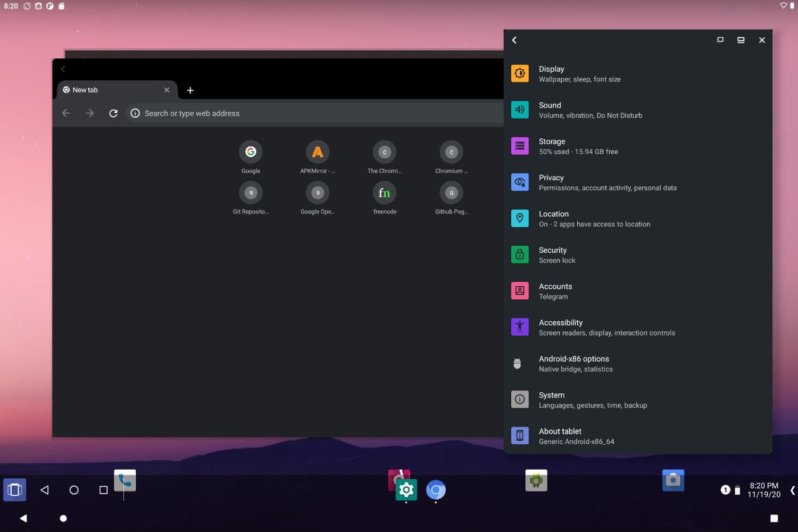Open the Storage settings icon
The image size is (798, 532).
(520, 146)
